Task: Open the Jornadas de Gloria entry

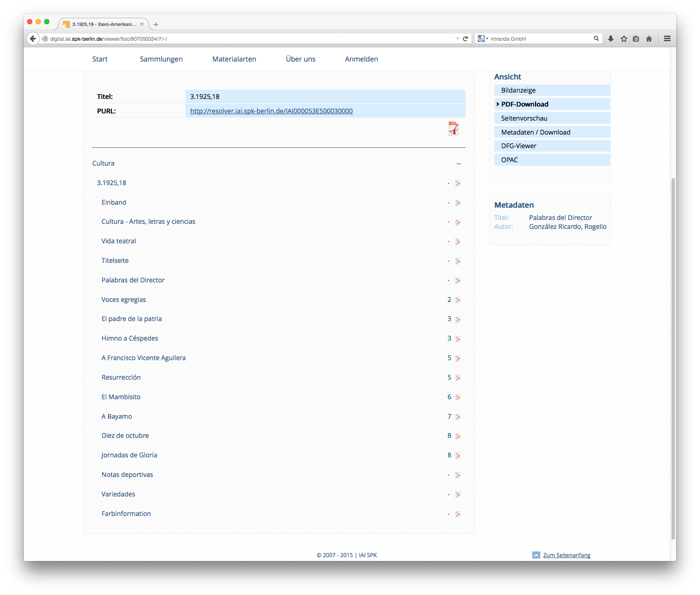Action: pyautogui.click(x=129, y=455)
